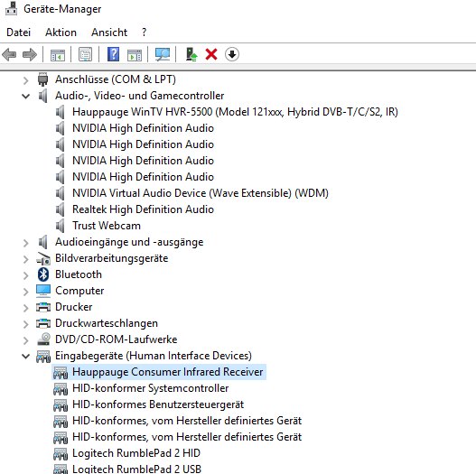Image resolution: width=476 pixels, height=474 pixels.
Task: Click the blue Help question mark icon
Action: coord(113,54)
